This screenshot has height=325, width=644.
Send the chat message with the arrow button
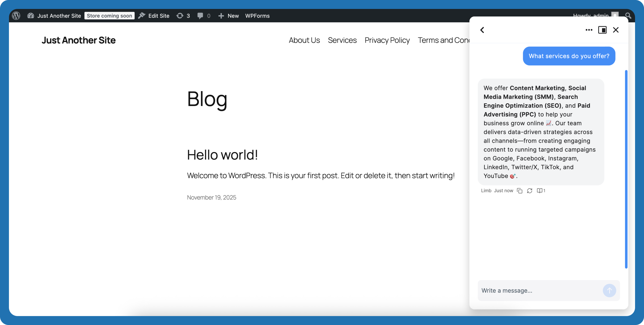609,290
